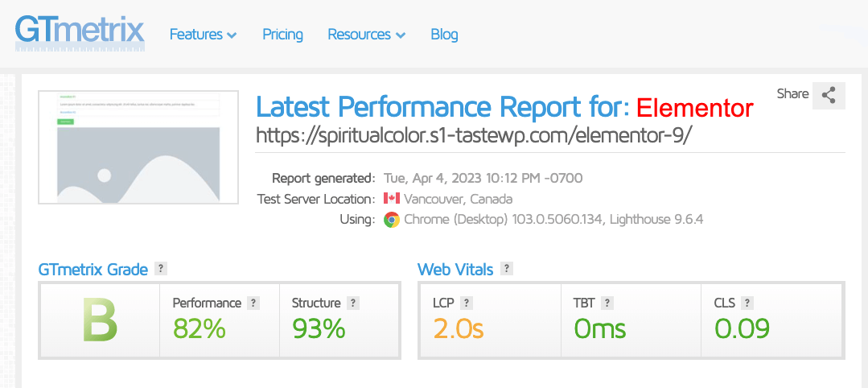Open the Pricing page
This screenshot has height=388, width=868.
tap(282, 35)
